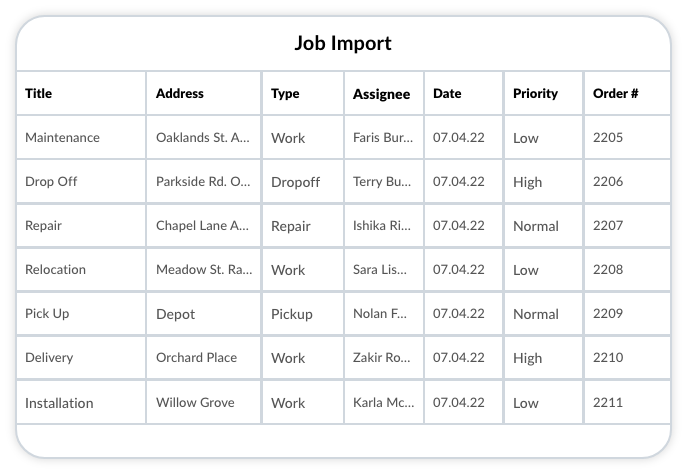This screenshot has width=687, height=474.
Task: Select order number 2210 cell
Action: pos(608,358)
